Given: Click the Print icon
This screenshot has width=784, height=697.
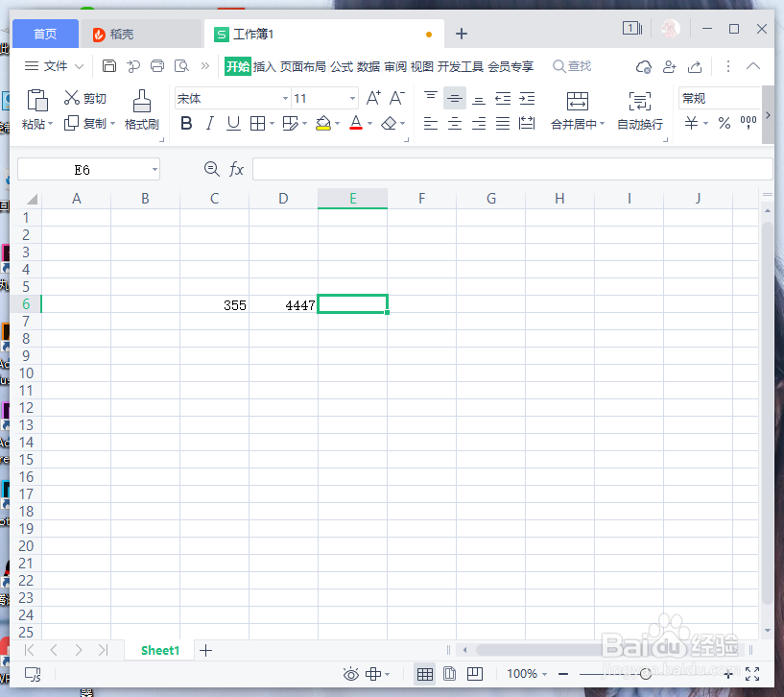Looking at the screenshot, I should (157, 66).
